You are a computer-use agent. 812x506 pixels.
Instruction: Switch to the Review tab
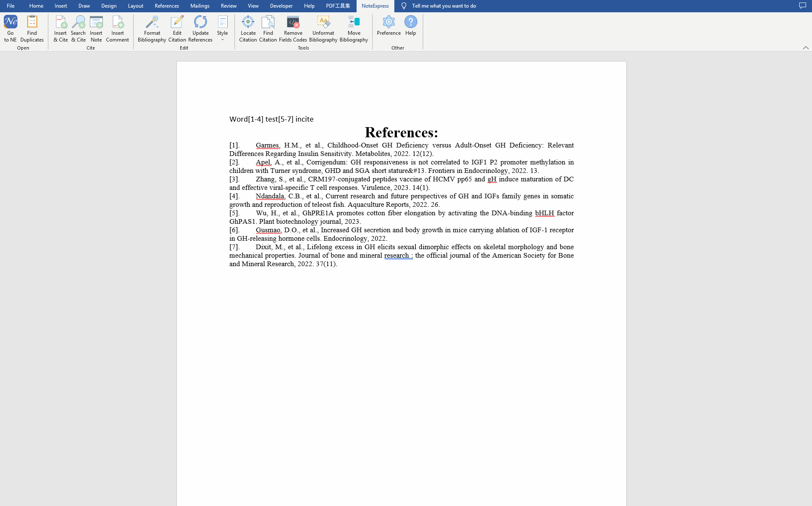pos(229,6)
